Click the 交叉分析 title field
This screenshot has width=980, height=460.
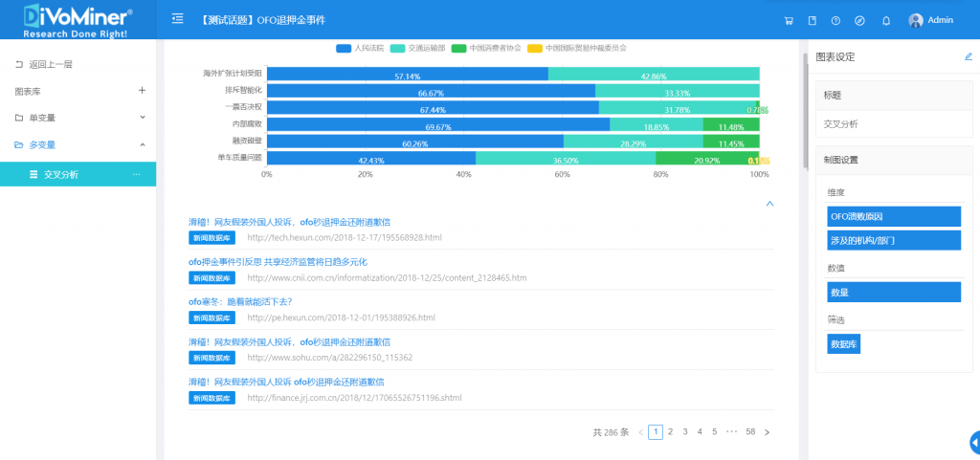pos(894,124)
